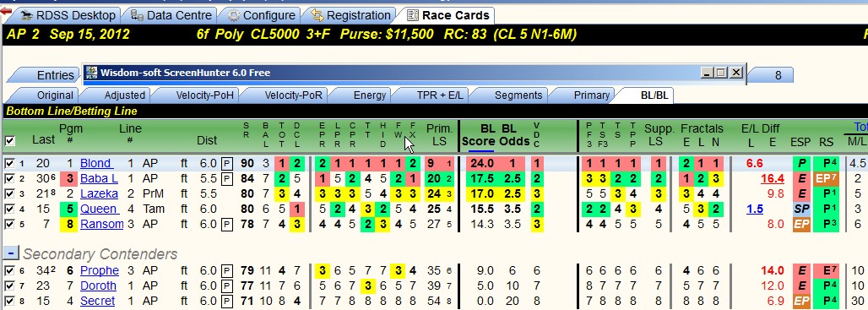Click the 24.0 BL Score cell
The image size is (868, 310).
click(x=481, y=163)
